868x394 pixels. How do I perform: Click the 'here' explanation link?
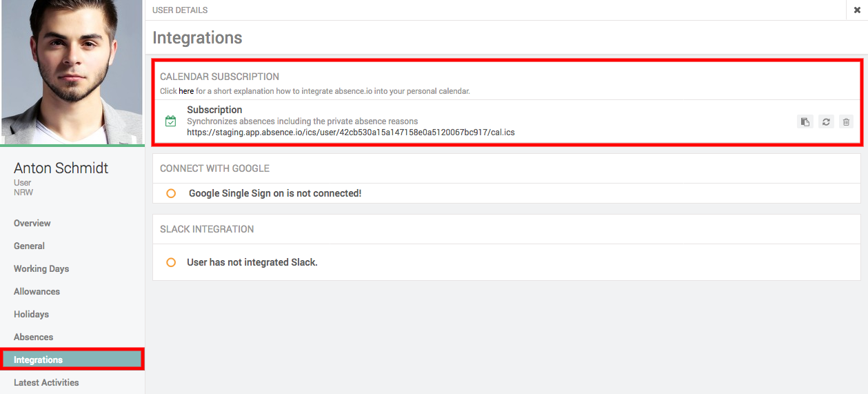186,91
